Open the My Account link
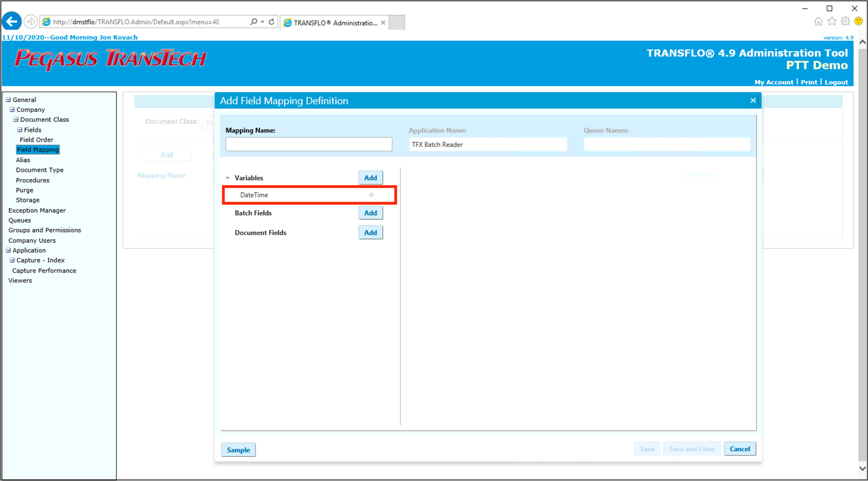The height and width of the screenshot is (481, 868). pos(774,82)
